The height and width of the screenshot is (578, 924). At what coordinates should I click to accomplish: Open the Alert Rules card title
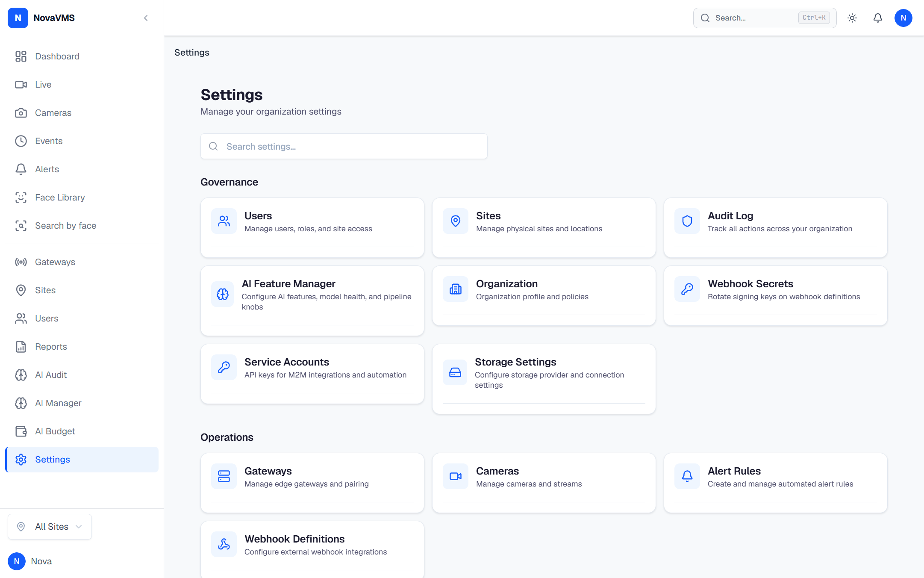coord(734,471)
